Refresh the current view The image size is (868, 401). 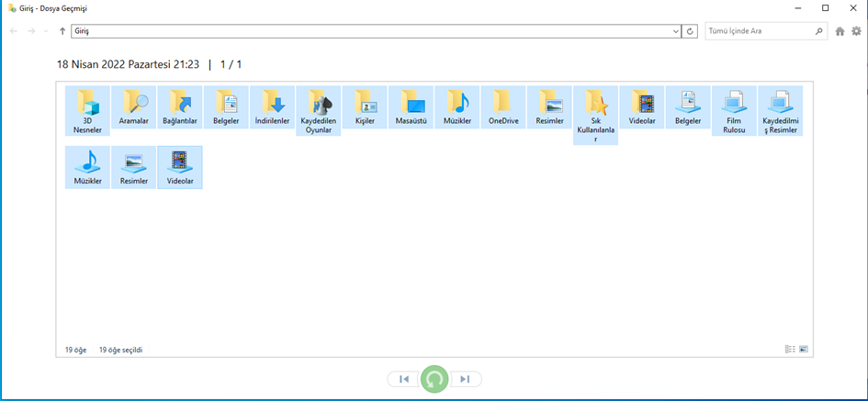[690, 31]
